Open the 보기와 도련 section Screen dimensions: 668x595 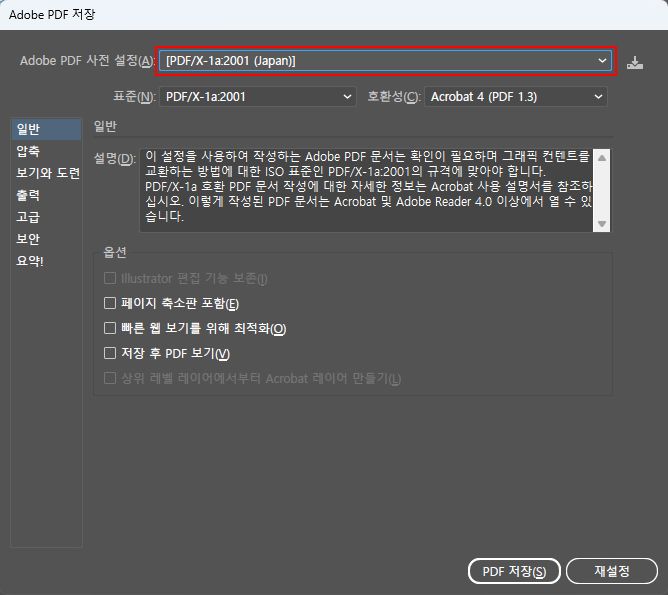click(x=47, y=173)
